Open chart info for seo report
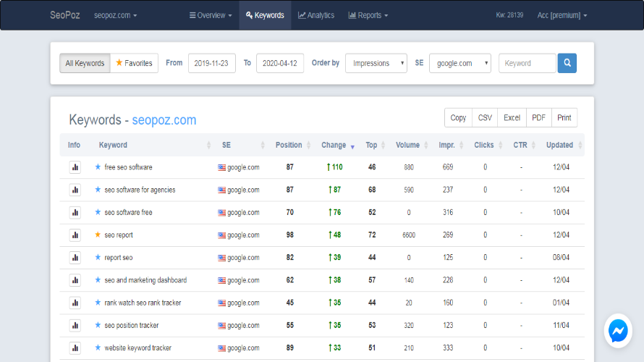The image size is (644, 362). 75,235
